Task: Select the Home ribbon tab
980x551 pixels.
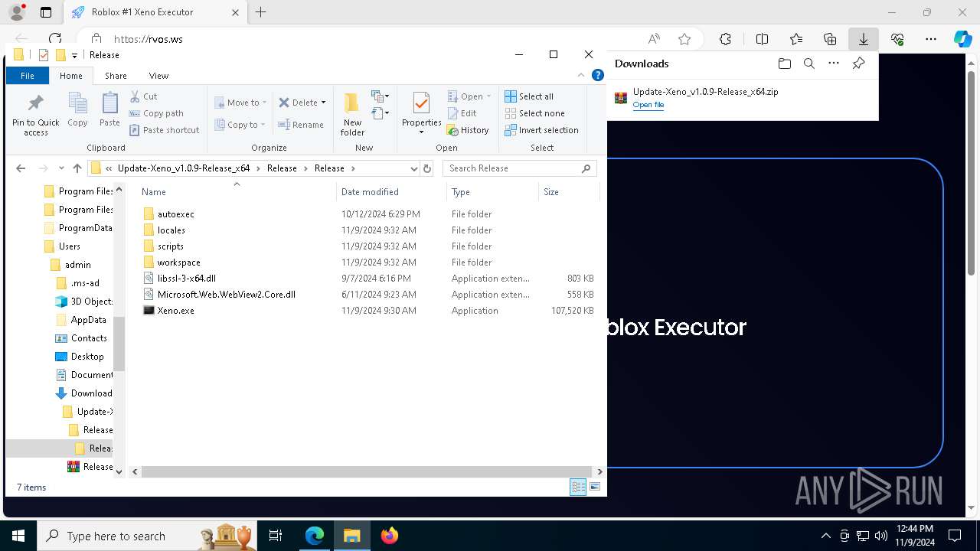Action: [71, 76]
